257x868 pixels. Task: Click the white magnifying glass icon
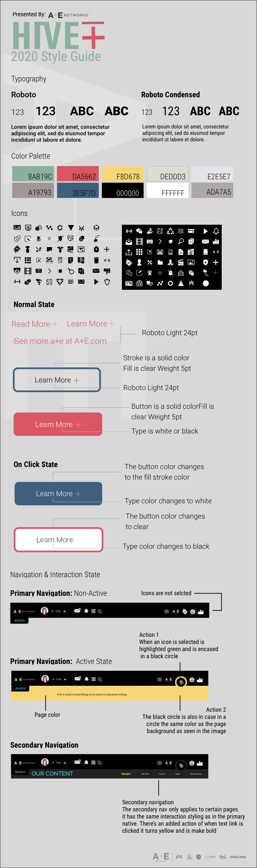[181, 241]
